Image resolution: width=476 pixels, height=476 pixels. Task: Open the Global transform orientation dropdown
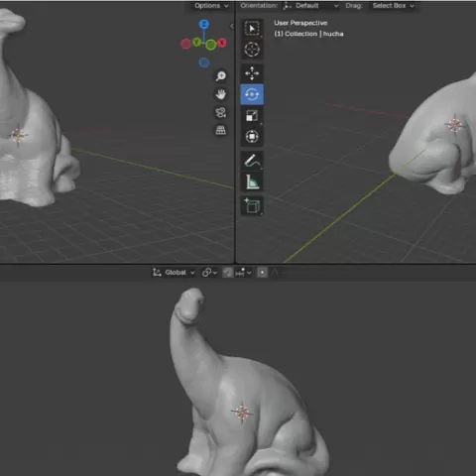[x=174, y=273]
